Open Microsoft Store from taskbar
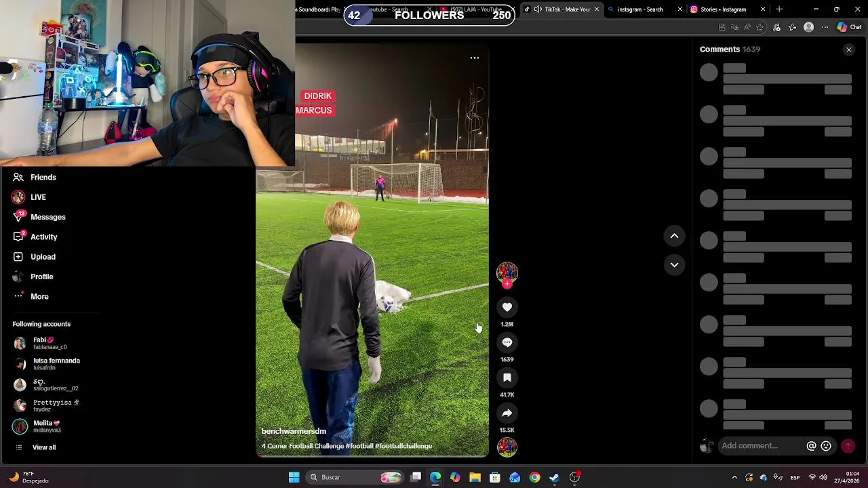 495,477
